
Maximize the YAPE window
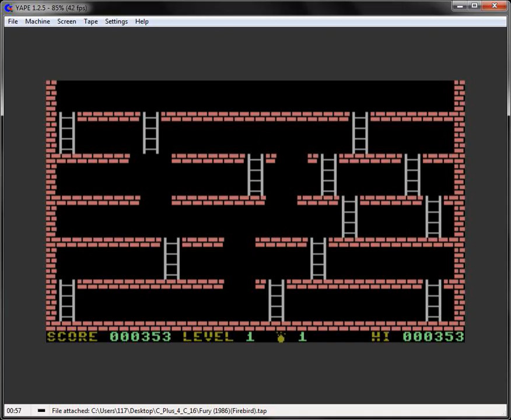[474, 6]
